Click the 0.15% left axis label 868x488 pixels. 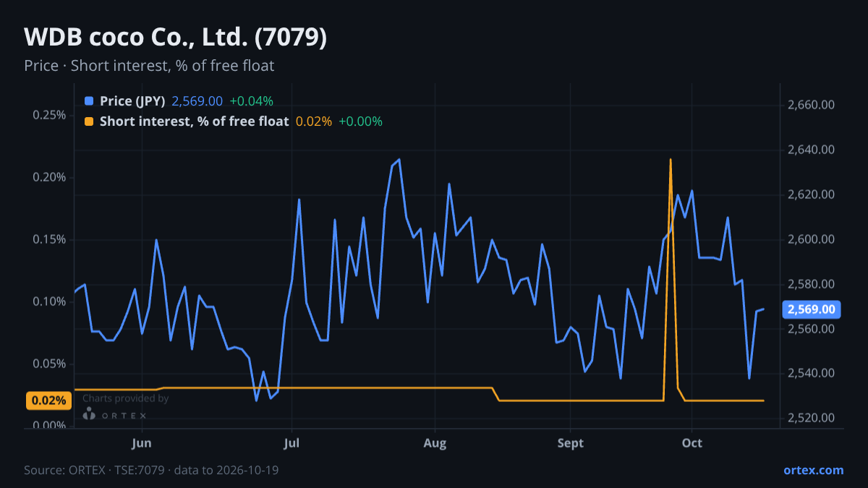[x=50, y=239]
